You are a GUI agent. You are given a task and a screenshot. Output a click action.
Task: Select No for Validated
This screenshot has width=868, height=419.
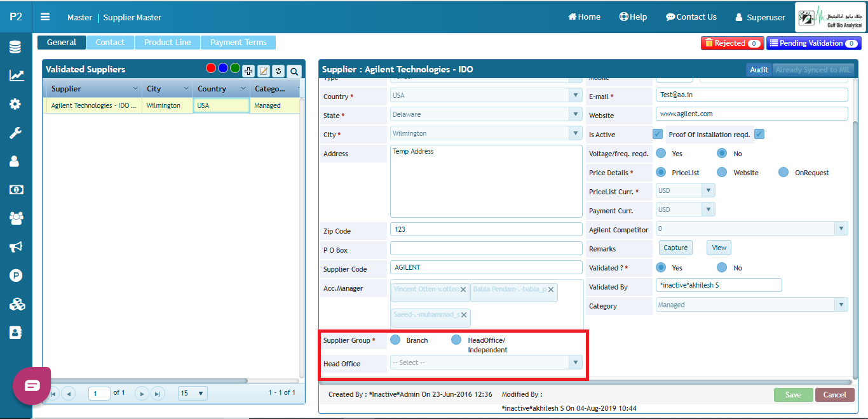[722, 267]
